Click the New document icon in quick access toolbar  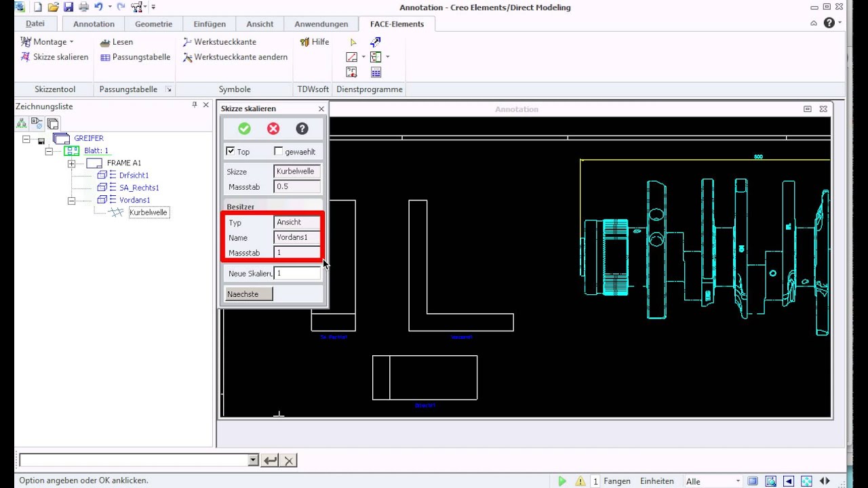click(38, 7)
